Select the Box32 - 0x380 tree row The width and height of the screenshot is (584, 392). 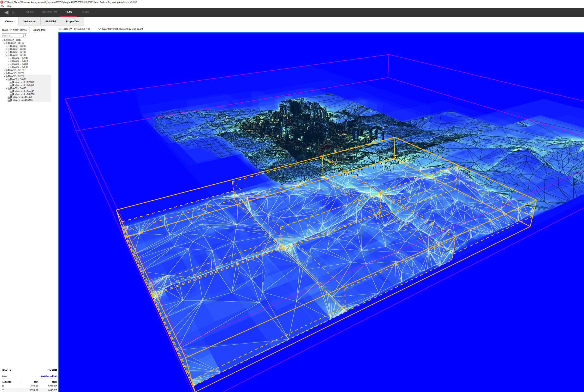tap(19, 49)
